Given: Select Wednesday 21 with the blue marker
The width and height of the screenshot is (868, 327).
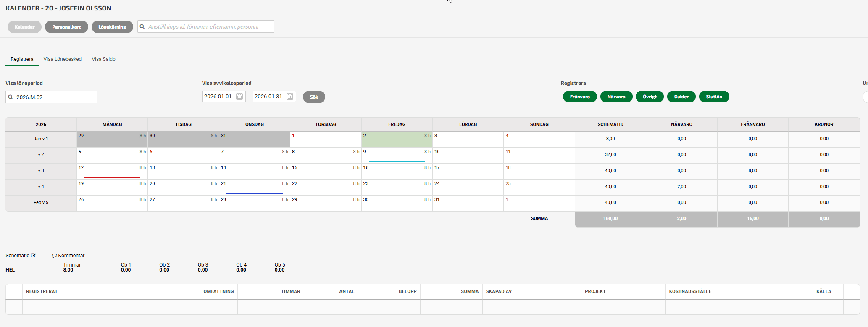Looking at the screenshot, I should (254, 187).
